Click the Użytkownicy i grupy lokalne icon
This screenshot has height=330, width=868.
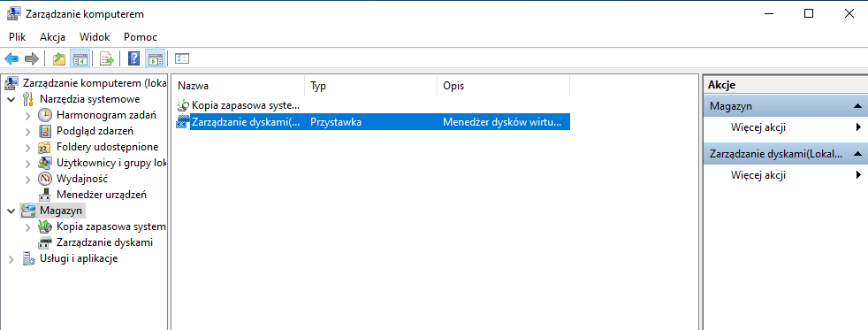tap(45, 163)
